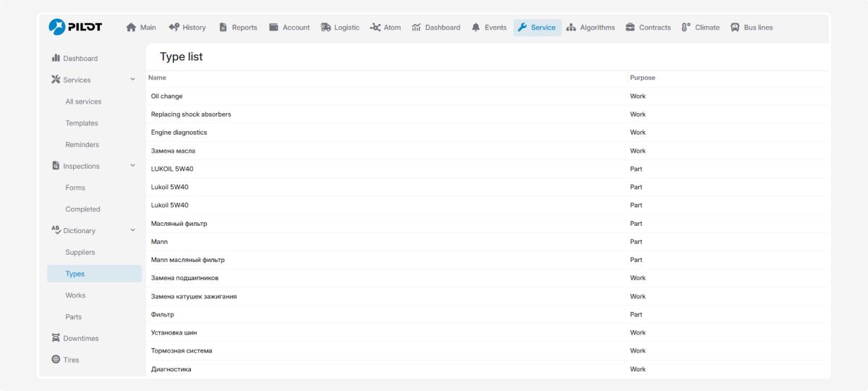Collapse the Dictionary section chevron

132,230
